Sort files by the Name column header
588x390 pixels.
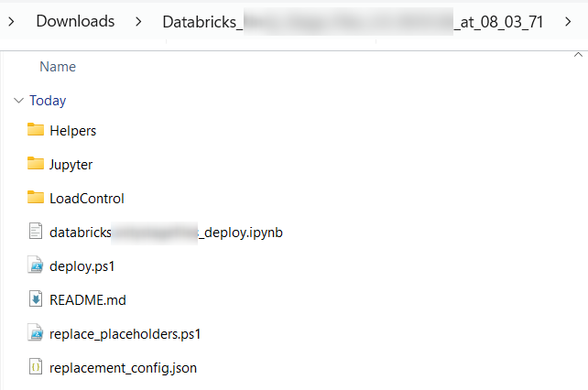(58, 67)
